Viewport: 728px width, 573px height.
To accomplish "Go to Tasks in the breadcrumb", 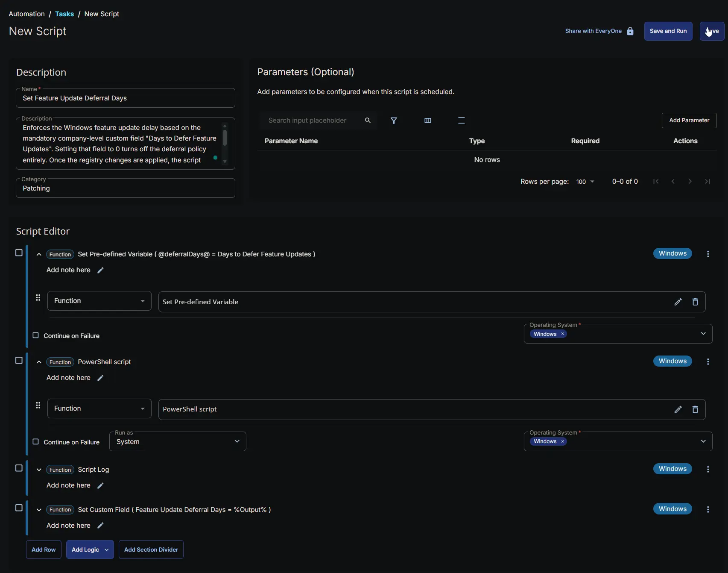I will click(x=64, y=14).
